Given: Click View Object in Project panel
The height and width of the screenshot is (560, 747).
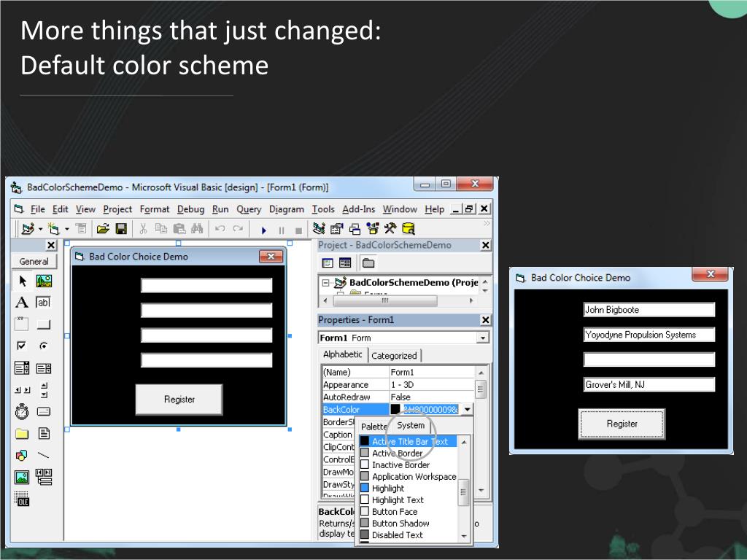Looking at the screenshot, I should coord(345,262).
